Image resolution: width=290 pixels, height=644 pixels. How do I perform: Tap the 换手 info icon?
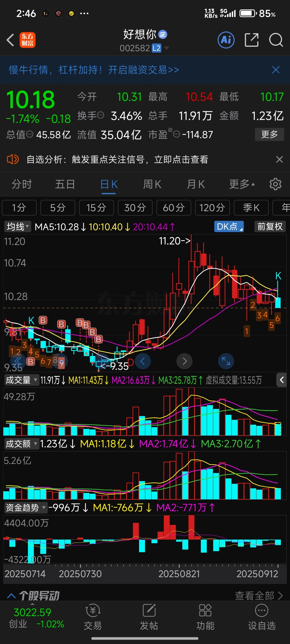click(100, 116)
